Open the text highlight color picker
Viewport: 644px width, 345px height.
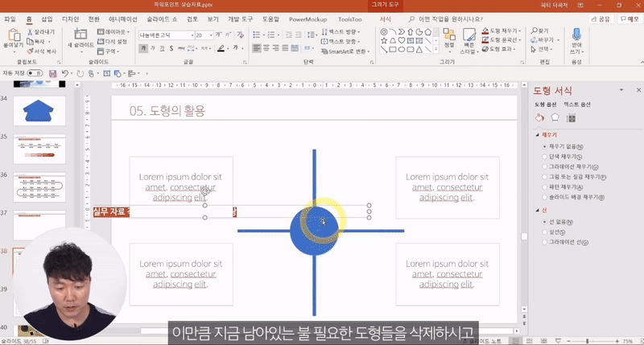222,48
